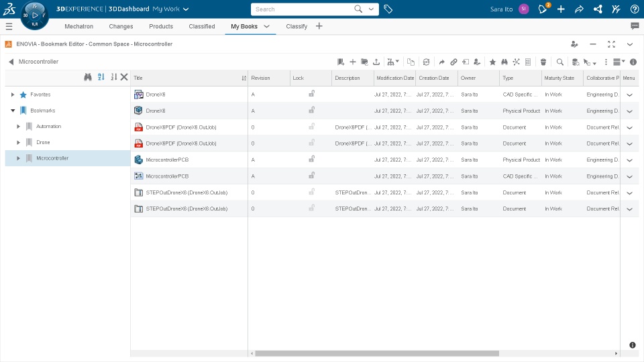Open the help question mark icon
Image resolution: width=644 pixels, height=362 pixels.
635,9
